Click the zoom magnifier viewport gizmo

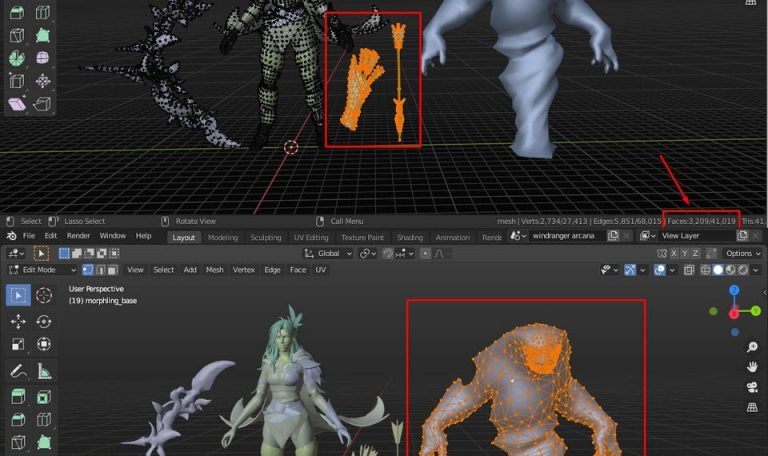[x=750, y=346]
